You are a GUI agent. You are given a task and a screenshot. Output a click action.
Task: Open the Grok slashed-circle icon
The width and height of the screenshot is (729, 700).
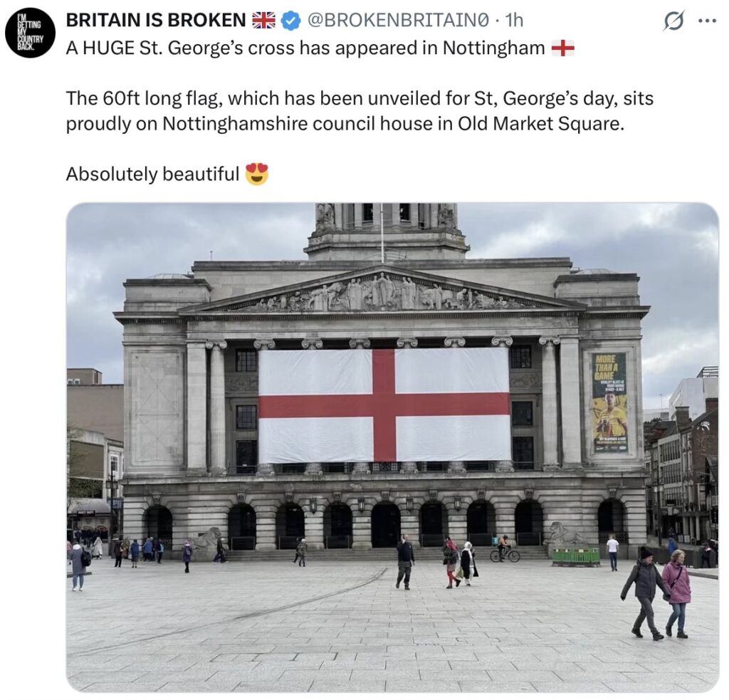point(674,21)
